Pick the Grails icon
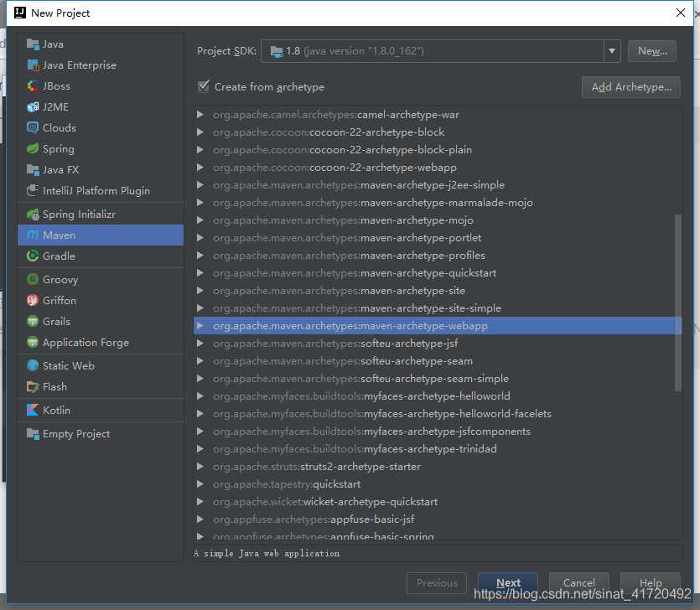Image resolution: width=700 pixels, height=610 pixels. click(33, 321)
